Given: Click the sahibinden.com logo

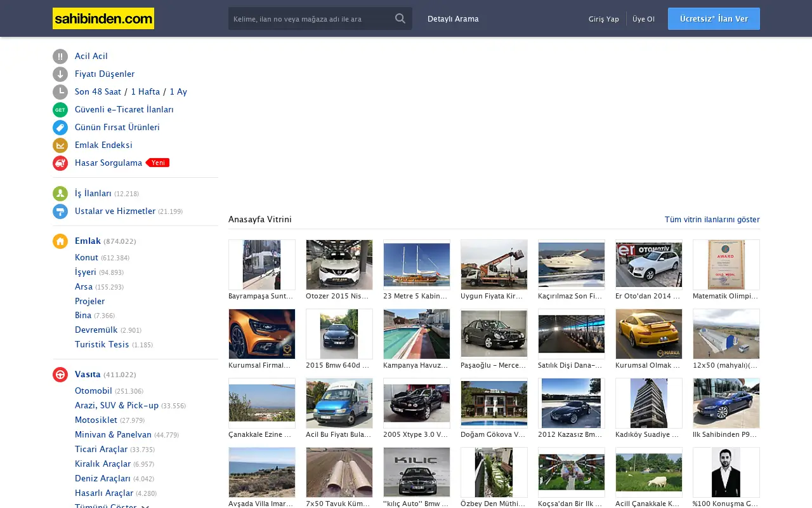Looking at the screenshot, I should pyautogui.click(x=103, y=18).
